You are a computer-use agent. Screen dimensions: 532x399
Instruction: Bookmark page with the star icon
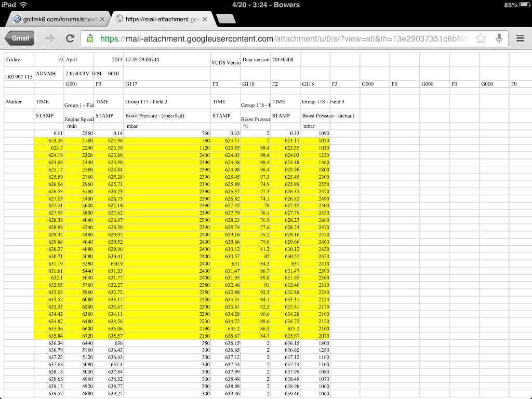pyautogui.click(x=481, y=38)
